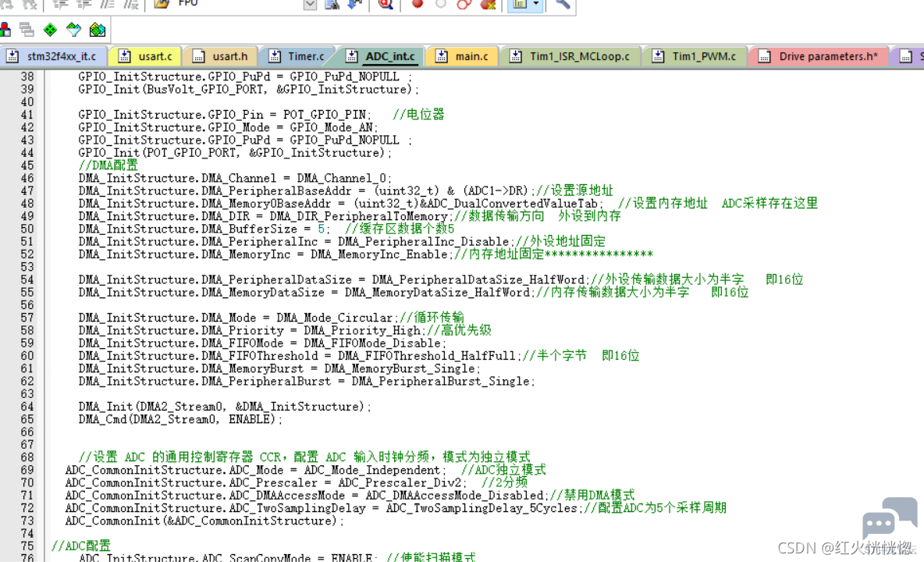Viewport: 924px width, 562px height.
Task: Click the incremental find blue arrow icon
Action: [x=355, y=4]
